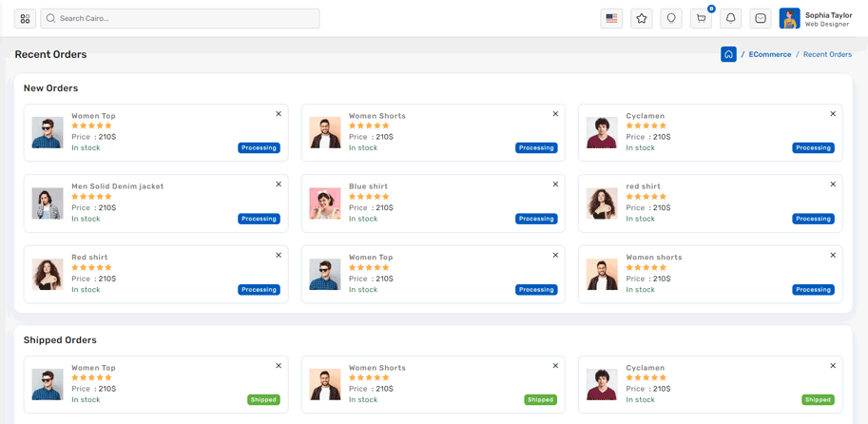Click the Men Solid Denim jacket thumbnail

pyautogui.click(x=48, y=203)
